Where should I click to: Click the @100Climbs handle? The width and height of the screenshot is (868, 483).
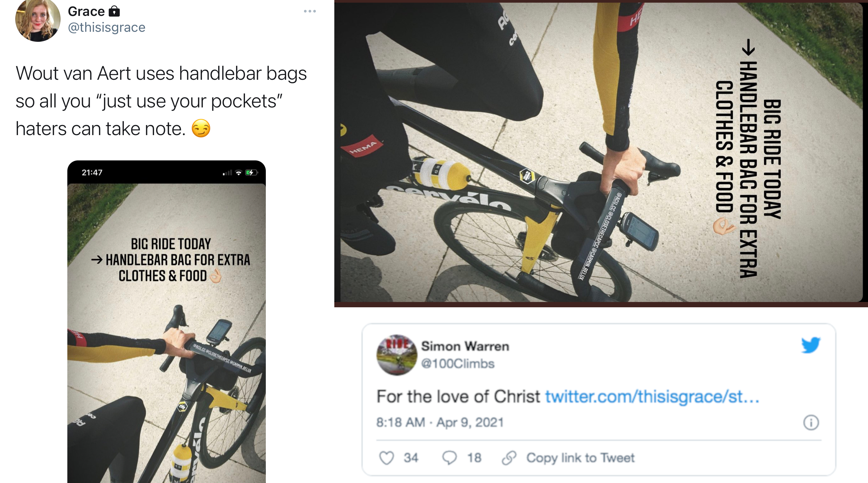[458, 364]
